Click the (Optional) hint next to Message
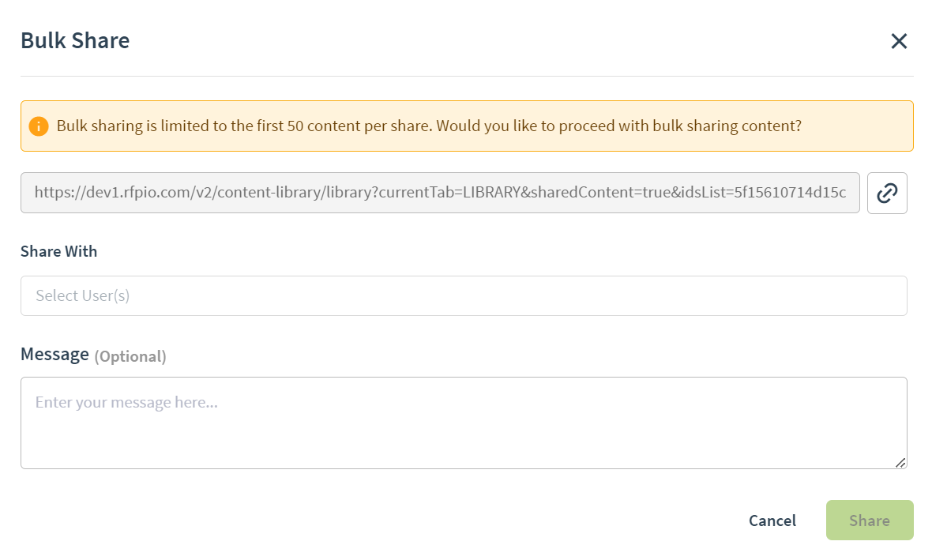 [x=130, y=356]
